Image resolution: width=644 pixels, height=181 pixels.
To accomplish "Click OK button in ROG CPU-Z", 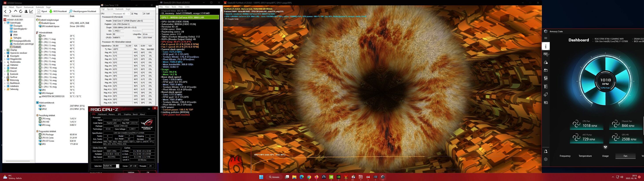I will 148,172.
